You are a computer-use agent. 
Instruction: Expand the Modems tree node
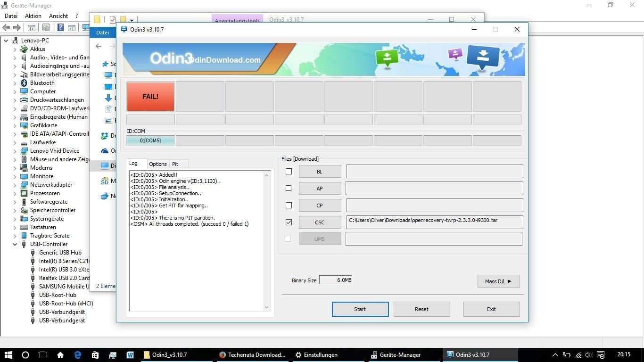point(15,168)
